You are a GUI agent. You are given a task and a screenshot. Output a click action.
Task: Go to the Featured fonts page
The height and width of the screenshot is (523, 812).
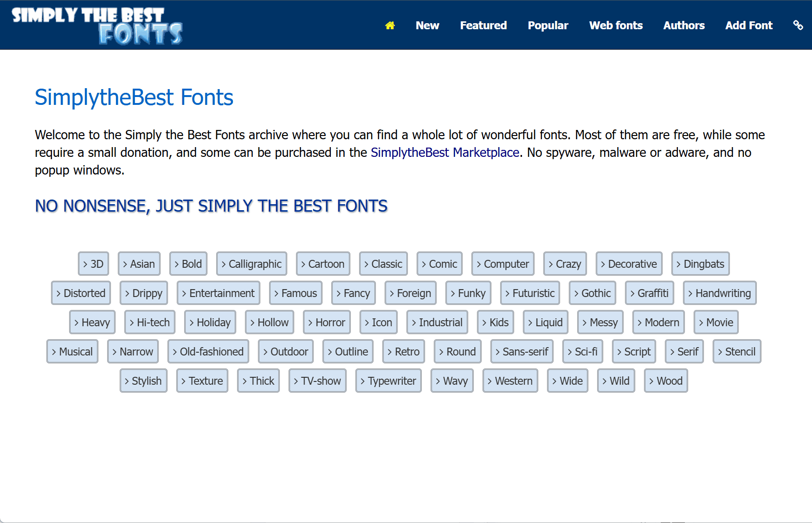483,26
